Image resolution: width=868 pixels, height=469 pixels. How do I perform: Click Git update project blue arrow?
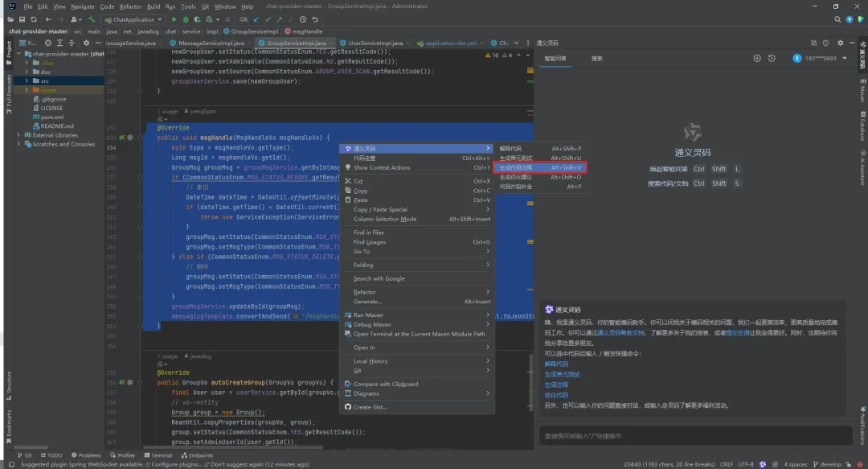(256, 19)
